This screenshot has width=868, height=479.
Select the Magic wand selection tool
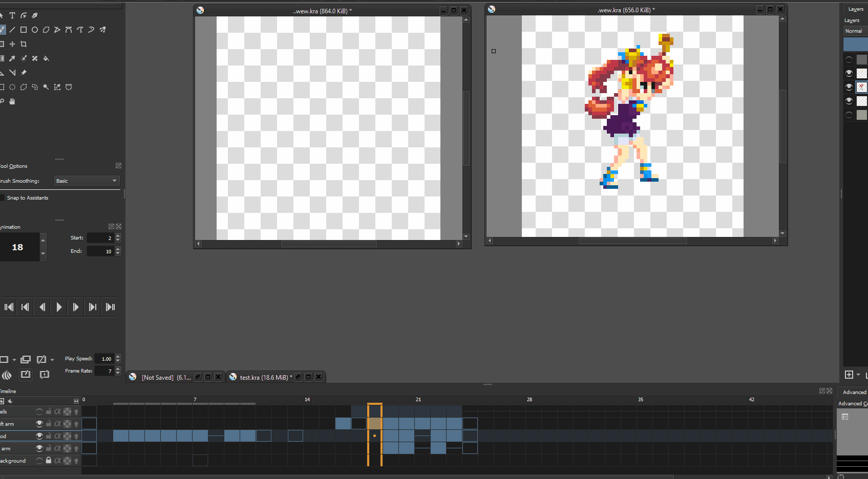[46, 87]
